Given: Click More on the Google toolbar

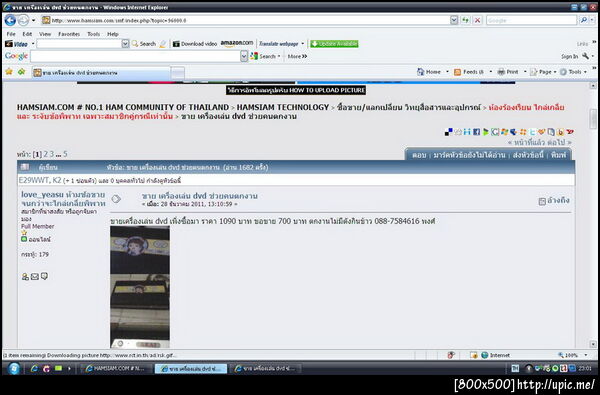Looking at the screenshot, I should (x=297, y=56).
